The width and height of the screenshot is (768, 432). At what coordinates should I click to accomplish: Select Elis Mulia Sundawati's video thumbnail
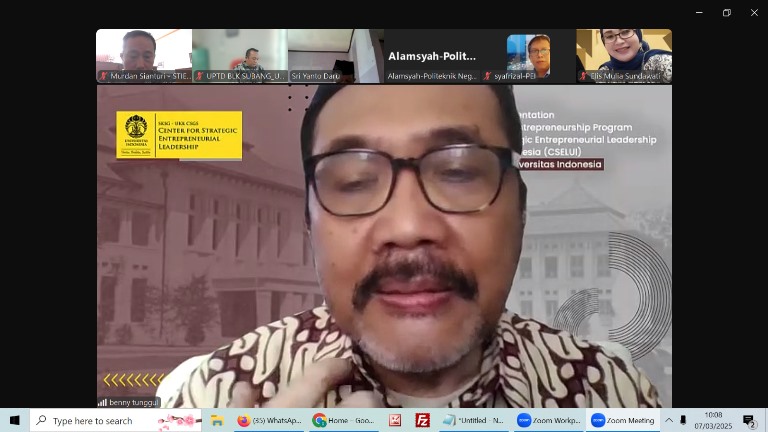[x=624, y=55]
